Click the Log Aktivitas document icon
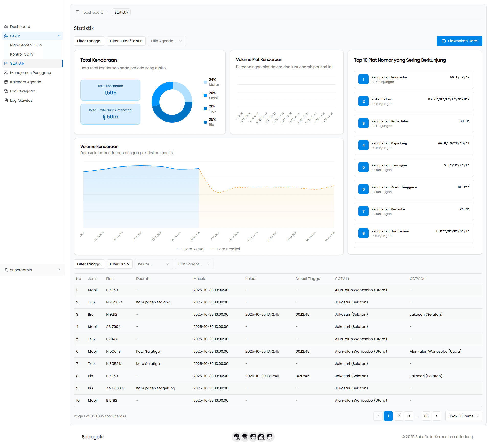Screen dimensions: 487x448 6,100
